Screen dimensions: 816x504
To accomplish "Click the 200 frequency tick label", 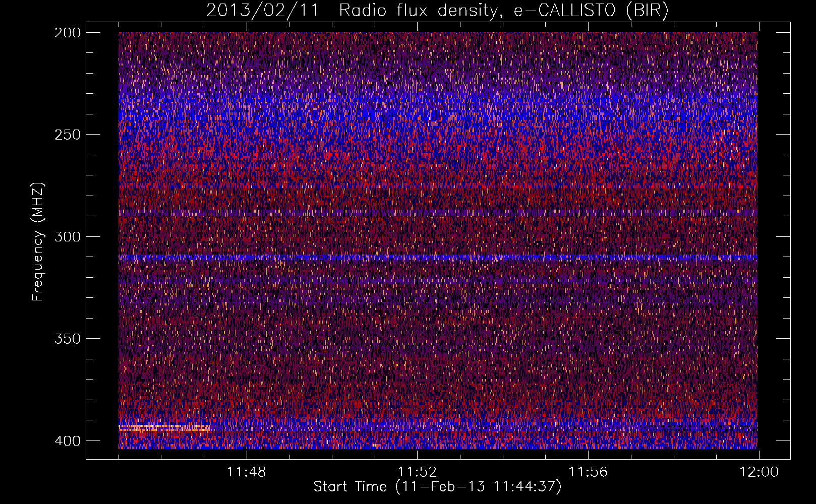I will [67, 33].
